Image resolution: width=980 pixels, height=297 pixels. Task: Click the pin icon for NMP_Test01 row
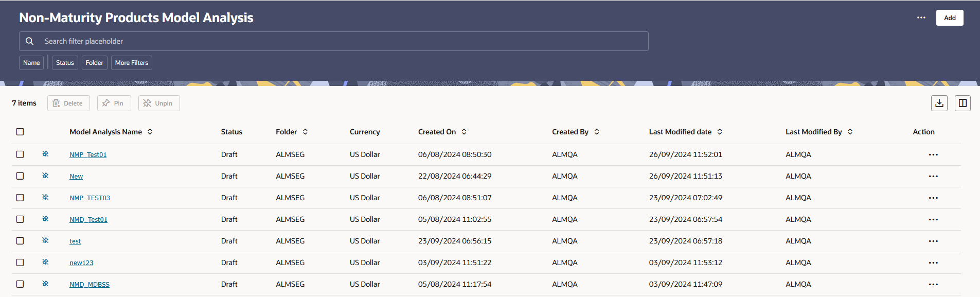(x=45, y=154)
